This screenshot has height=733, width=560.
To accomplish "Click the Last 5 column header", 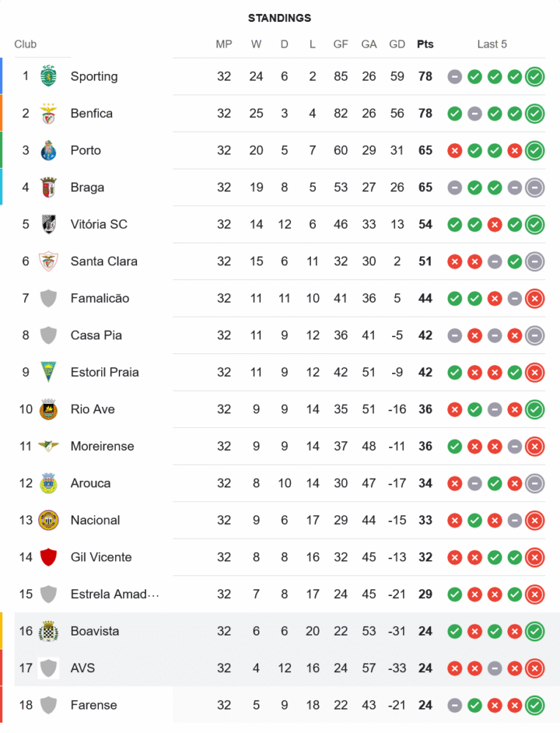I will coord(492,44).
